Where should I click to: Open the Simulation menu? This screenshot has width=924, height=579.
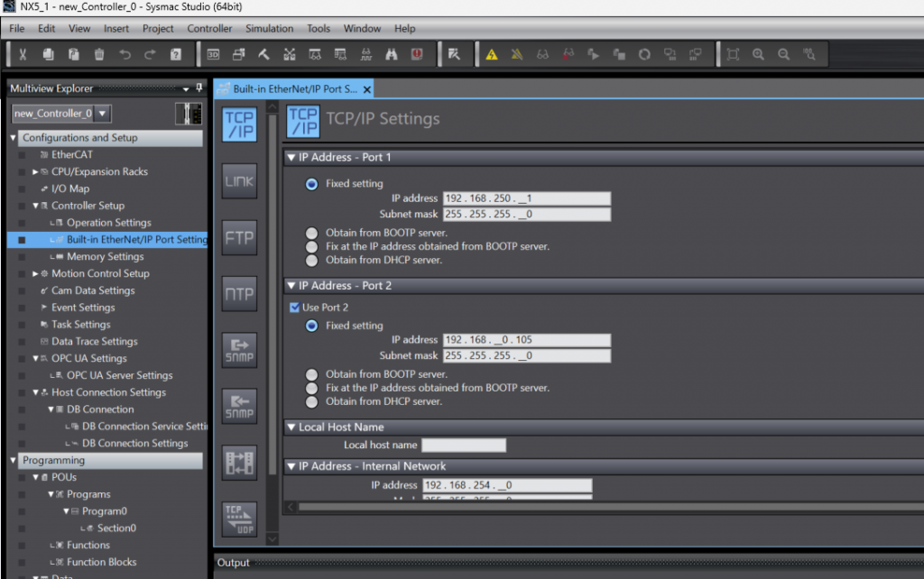(269, 28)
